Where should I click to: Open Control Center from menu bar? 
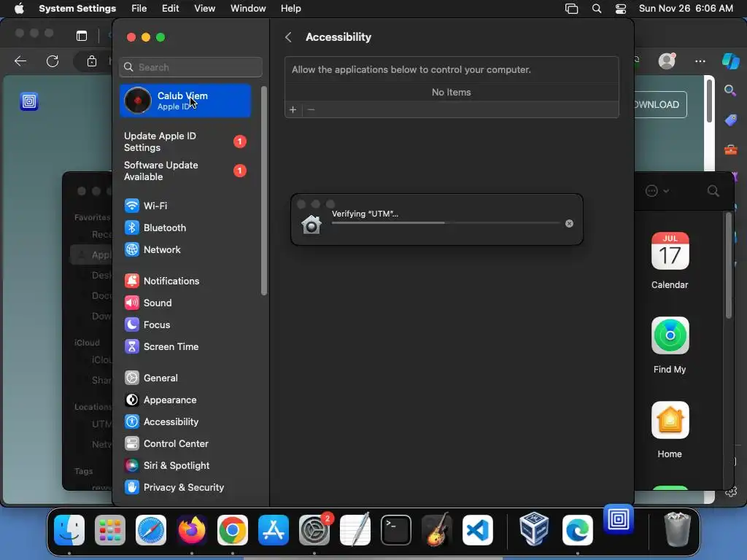point(621,9)
